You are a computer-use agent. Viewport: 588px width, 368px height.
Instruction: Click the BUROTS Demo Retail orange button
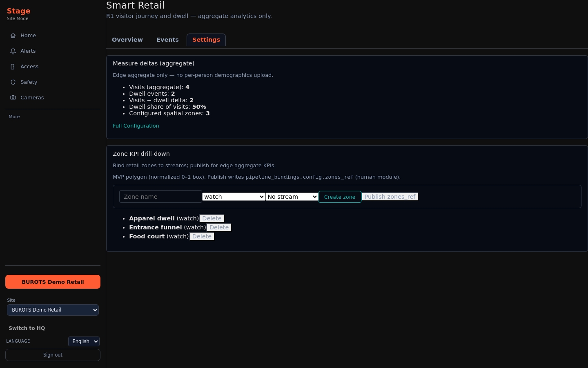(53, 282)
